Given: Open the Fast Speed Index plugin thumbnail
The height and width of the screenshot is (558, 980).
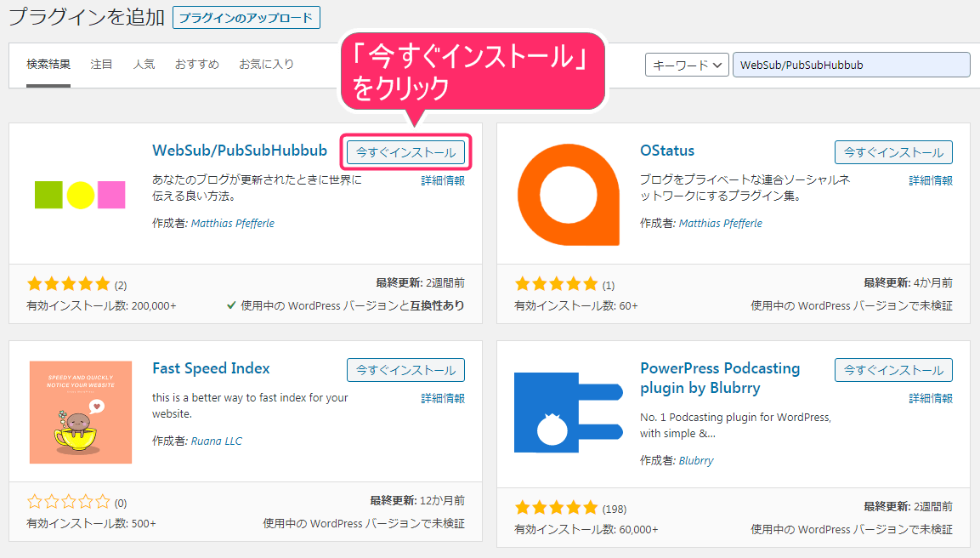Looking at the screenshot, I should click(x=80, y=413).
